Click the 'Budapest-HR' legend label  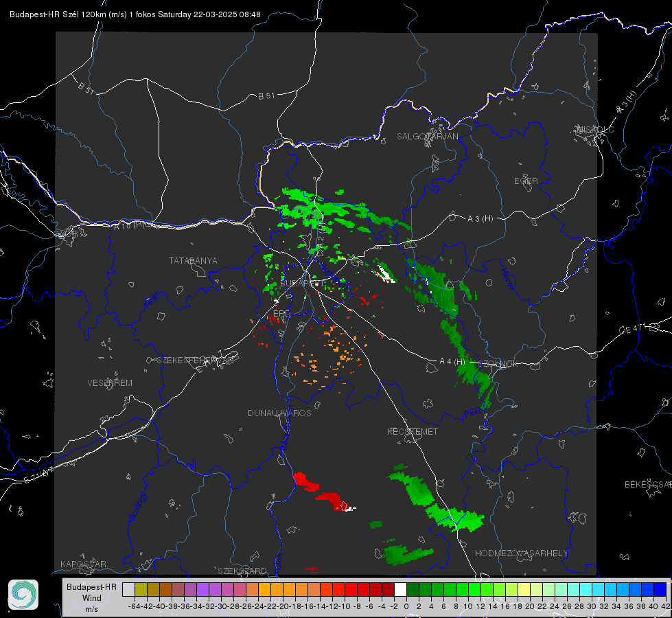(x=91, y=587)
